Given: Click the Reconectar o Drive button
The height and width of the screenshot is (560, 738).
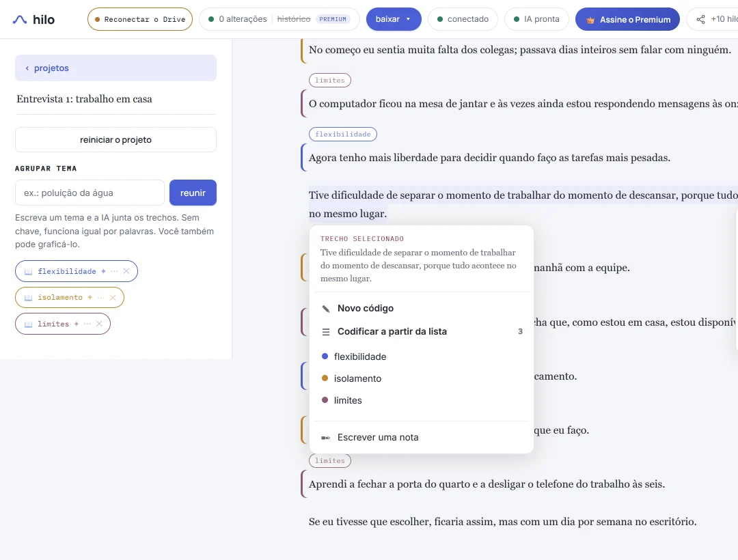Looking at the screenshot, I should pos(140,19).
